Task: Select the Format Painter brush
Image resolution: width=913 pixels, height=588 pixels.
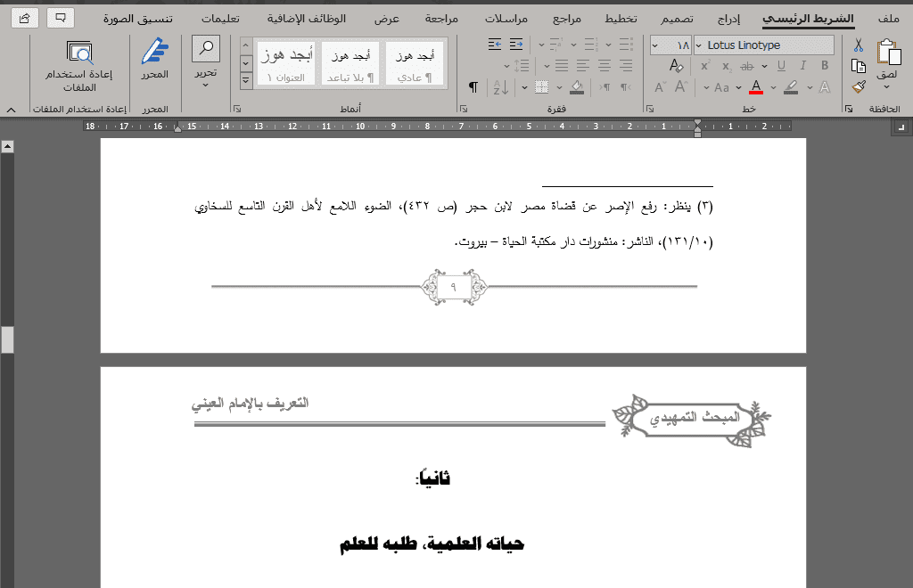Action: point(859,86)
